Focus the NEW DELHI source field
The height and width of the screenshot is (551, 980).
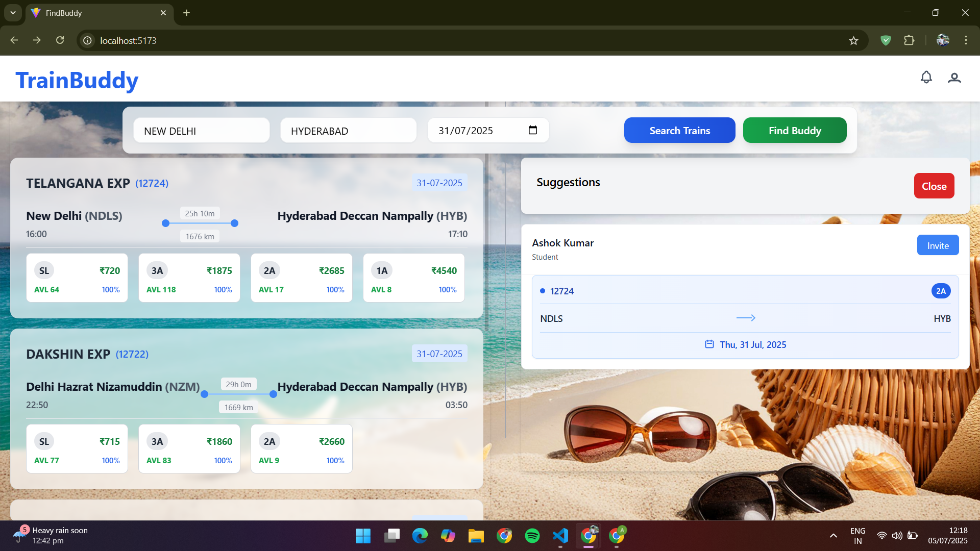click(x=202, y=131)
